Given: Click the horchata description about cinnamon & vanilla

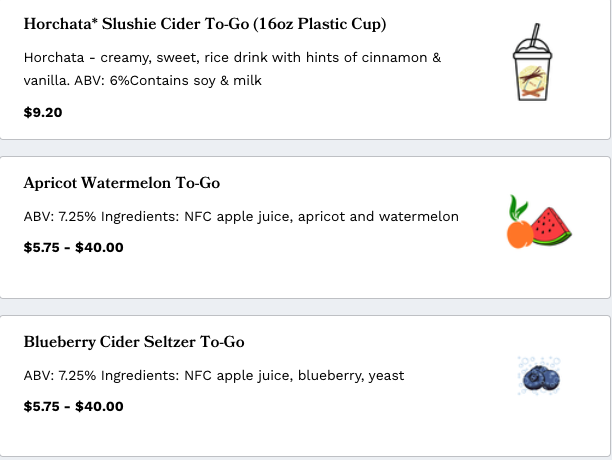Looking at the screenshot, I should click(x=232, y=69).
